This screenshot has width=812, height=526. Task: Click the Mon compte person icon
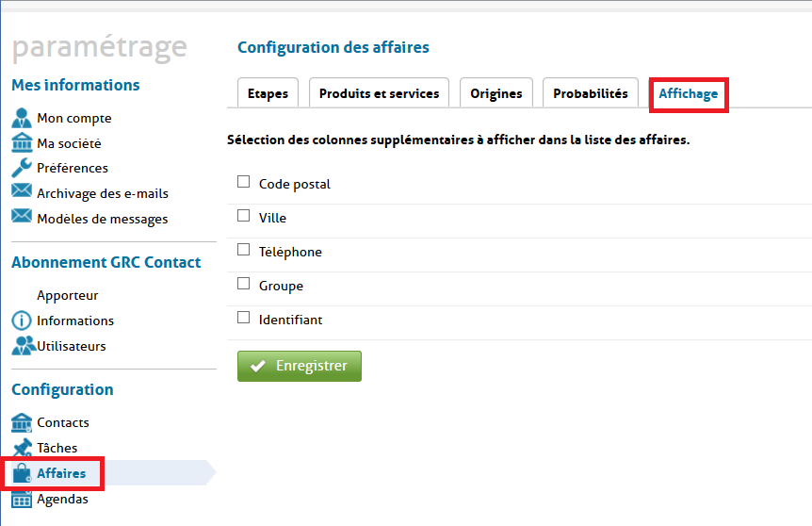[x=22, y=118]
